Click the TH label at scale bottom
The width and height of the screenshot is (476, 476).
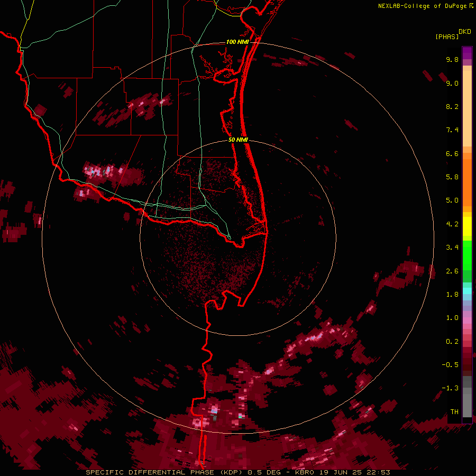(x=454, y=412)
